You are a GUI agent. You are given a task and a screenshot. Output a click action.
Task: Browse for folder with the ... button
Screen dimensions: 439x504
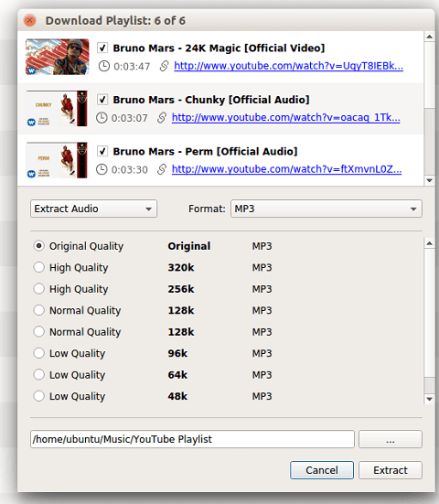click(x=391, y=439)
